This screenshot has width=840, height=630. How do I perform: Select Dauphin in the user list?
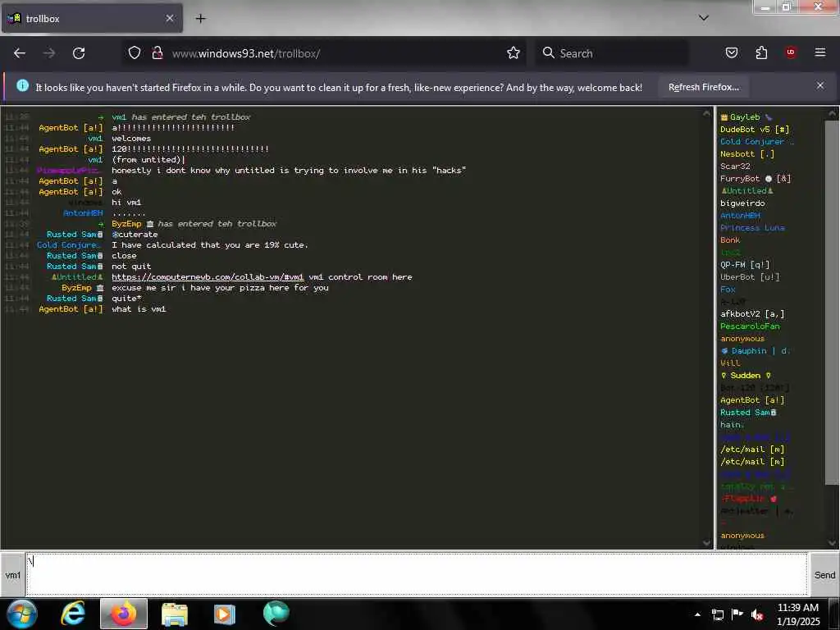(x=756, y=351)
